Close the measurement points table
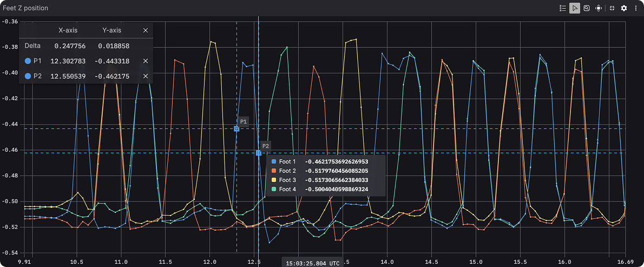Viewport: 644px width, 267px height. click(x=146, y=30)
